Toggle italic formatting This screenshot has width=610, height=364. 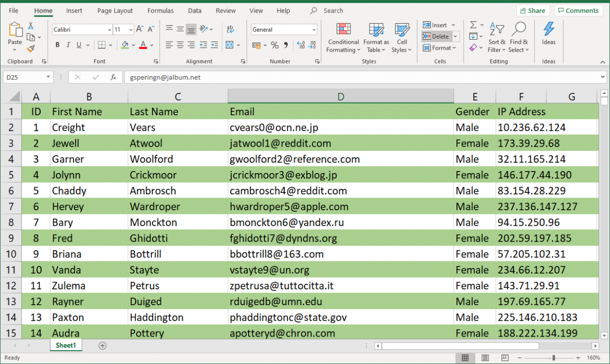pyautogui.click(x=68, y=45)
